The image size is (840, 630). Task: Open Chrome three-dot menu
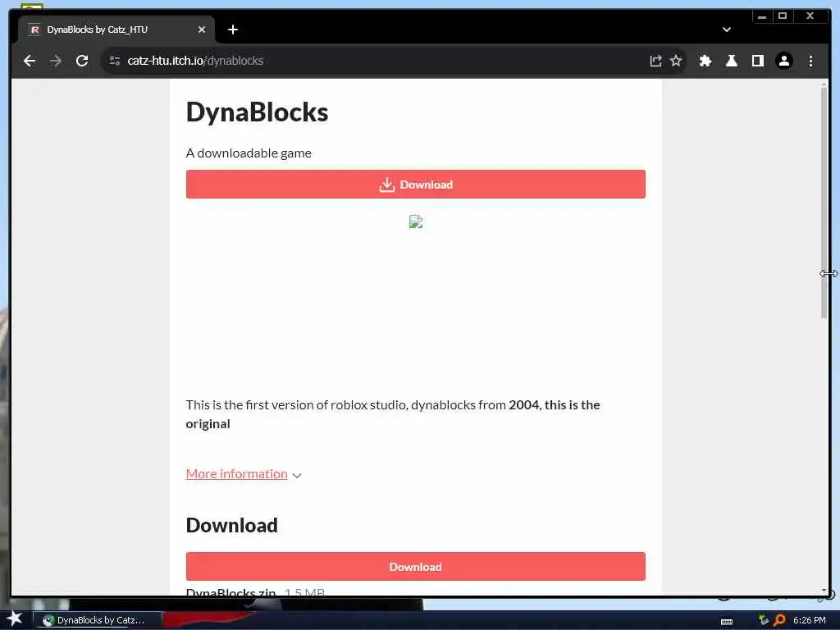pyautogui.click(x=810, y=61)
